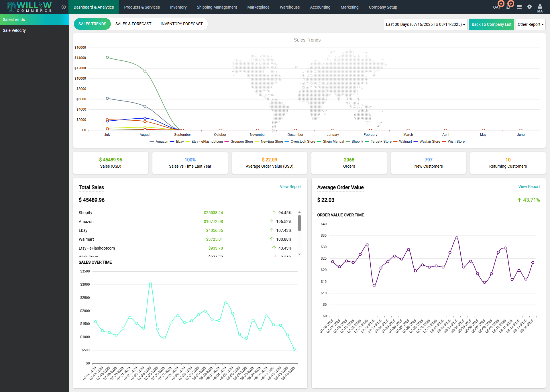Open the Last 30 Days date range dropdown
The height and width of the screenshot is (392, 550).
click(x=425, y=24)
